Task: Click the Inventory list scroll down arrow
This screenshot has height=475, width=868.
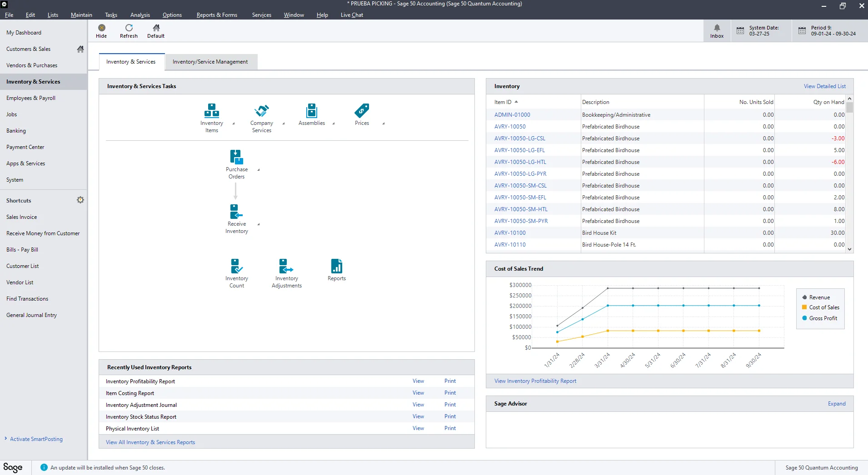Action: tap(849, 249)
